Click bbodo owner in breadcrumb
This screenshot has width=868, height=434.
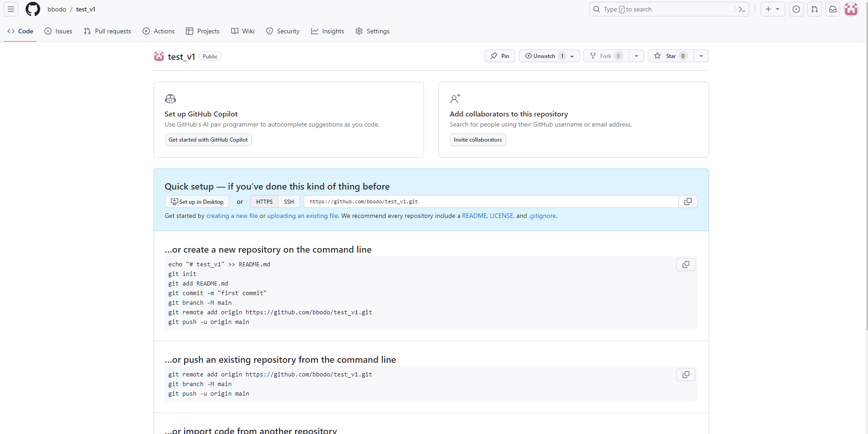click(57, 9)
